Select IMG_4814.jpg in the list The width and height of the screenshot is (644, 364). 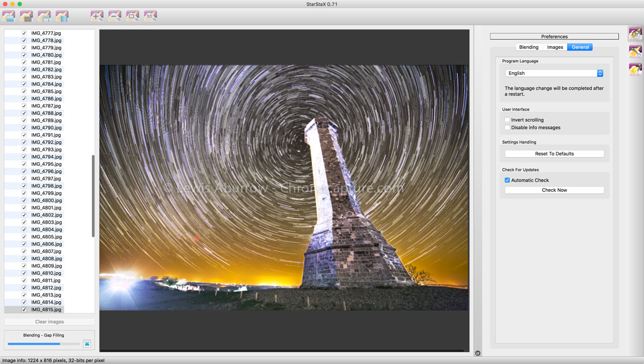pos(46,302)
